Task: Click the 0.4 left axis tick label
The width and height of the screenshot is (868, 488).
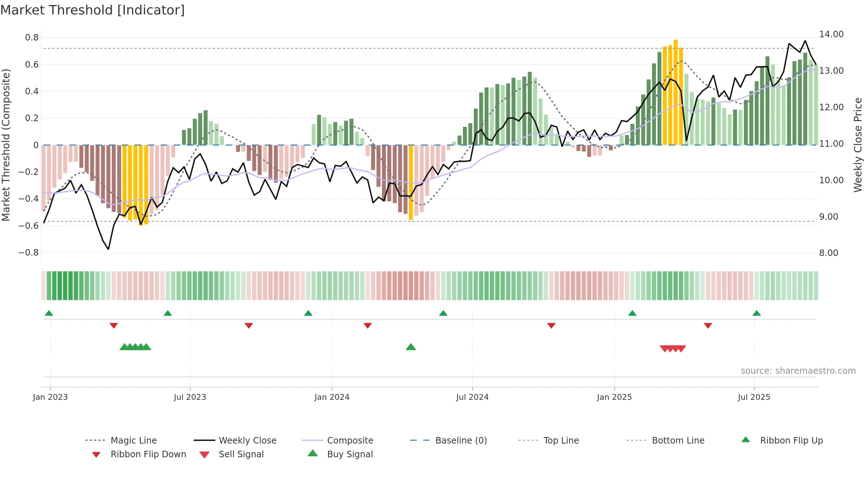Action: [x=32, y=91]
